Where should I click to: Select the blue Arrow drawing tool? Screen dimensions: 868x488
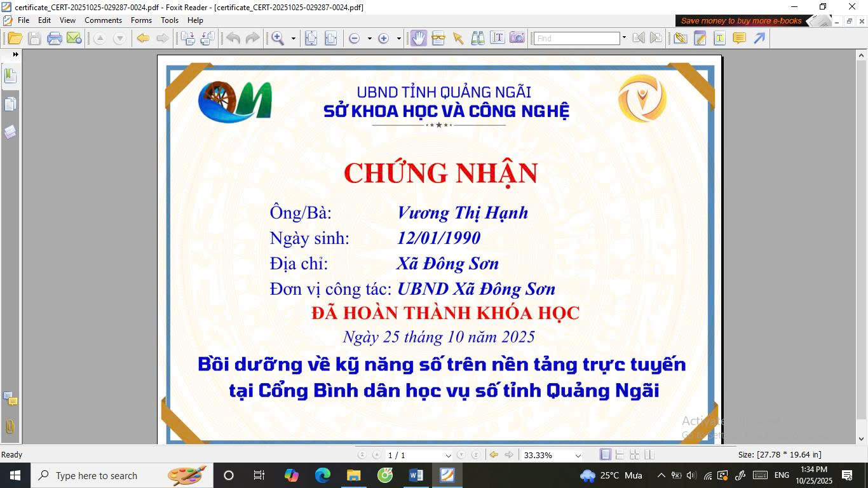coord(759,38)
